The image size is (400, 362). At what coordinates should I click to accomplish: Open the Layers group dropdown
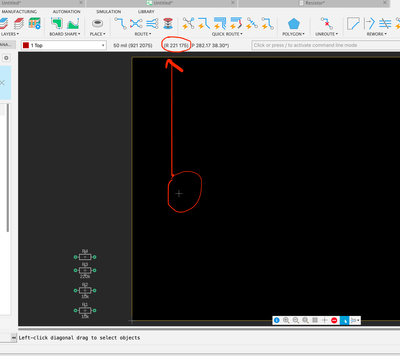point(10,34)
